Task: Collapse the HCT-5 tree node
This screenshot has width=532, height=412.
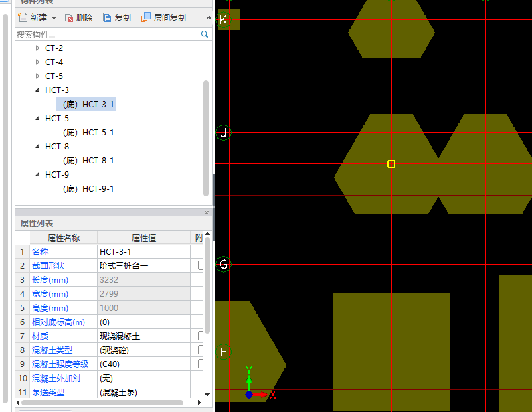Action: point(37,118)
